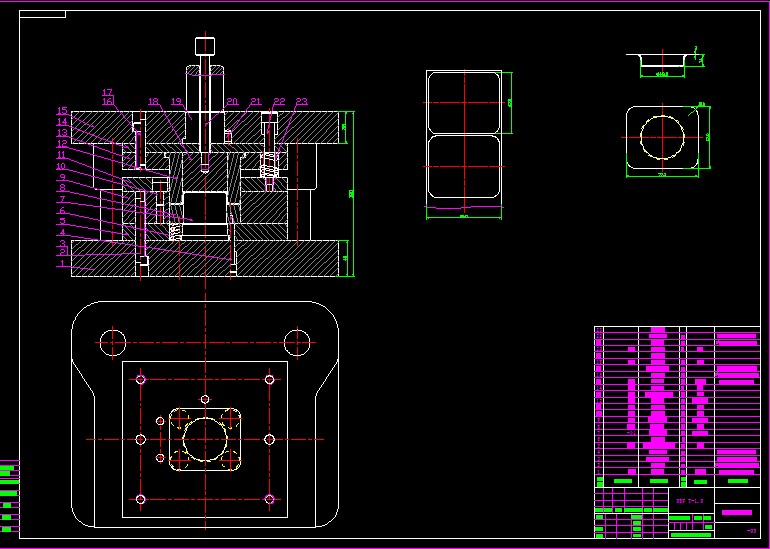Select part callout number 7
The width and height of the screenshot is (770, 549).
[x=62, y=199]
